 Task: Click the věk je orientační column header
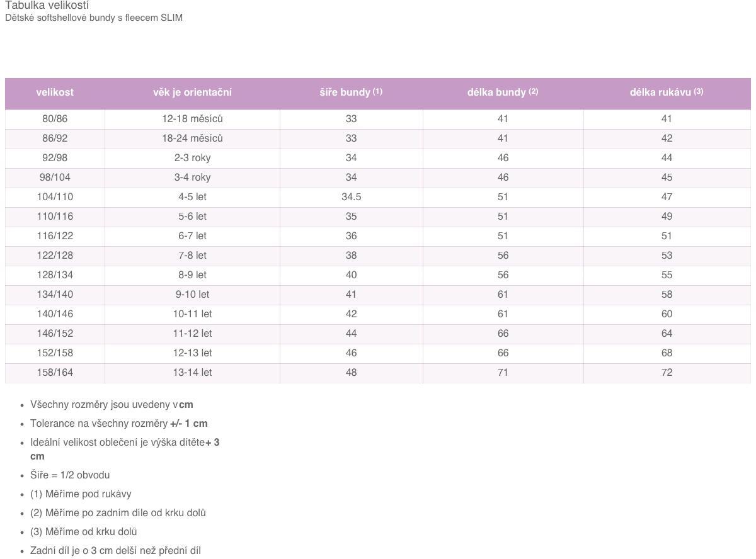coord(192,93)
